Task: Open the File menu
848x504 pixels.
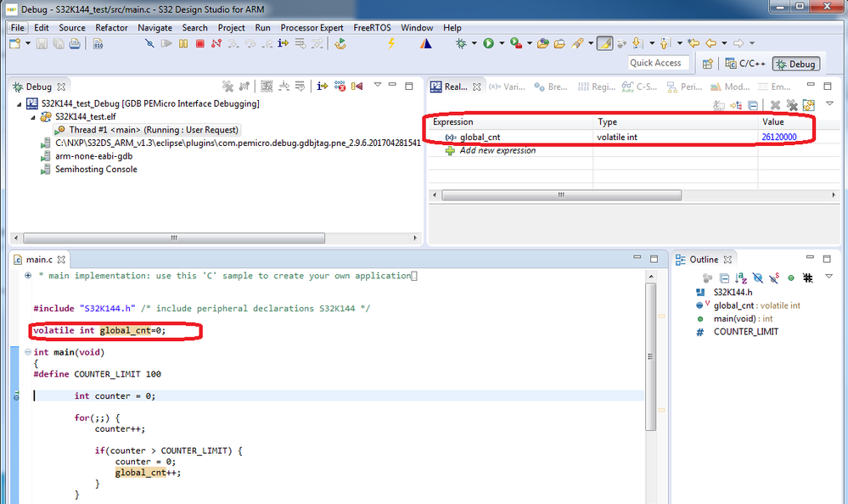Action: pyautogui.click(x=17, y=28)
